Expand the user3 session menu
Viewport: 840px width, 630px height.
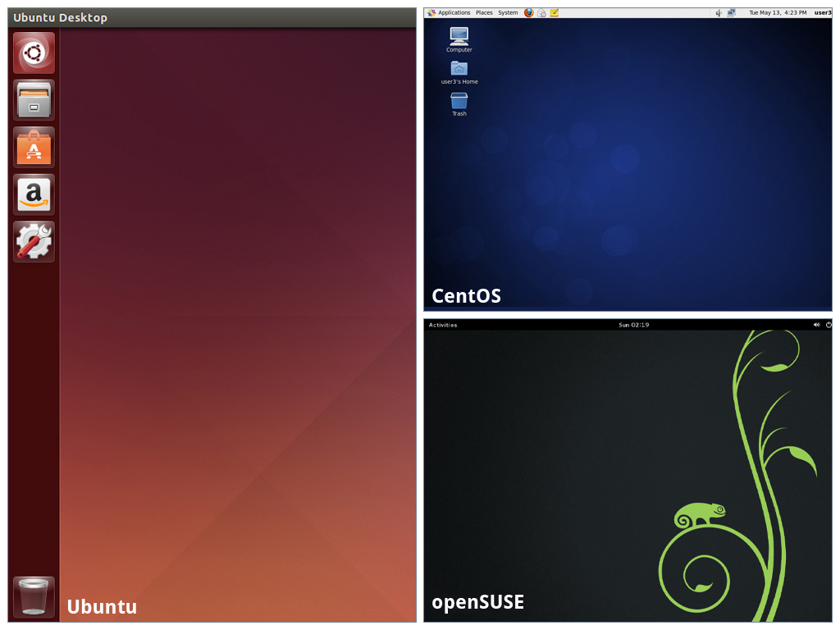click(822, 12)
